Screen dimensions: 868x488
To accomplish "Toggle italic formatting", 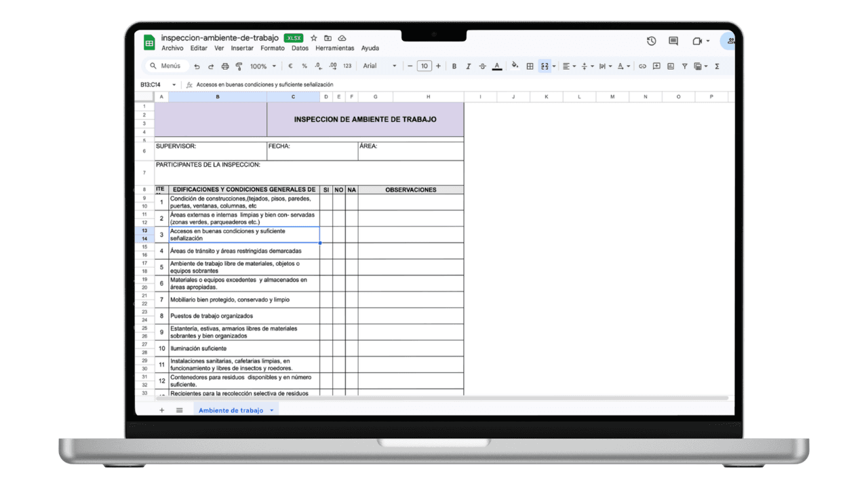I will click(x=468, y=66).
